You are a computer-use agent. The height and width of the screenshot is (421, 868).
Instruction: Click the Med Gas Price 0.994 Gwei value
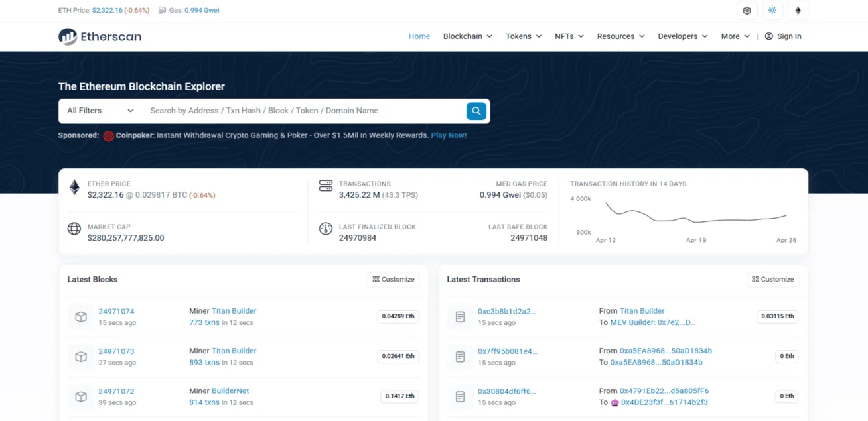tap(500, 195)
